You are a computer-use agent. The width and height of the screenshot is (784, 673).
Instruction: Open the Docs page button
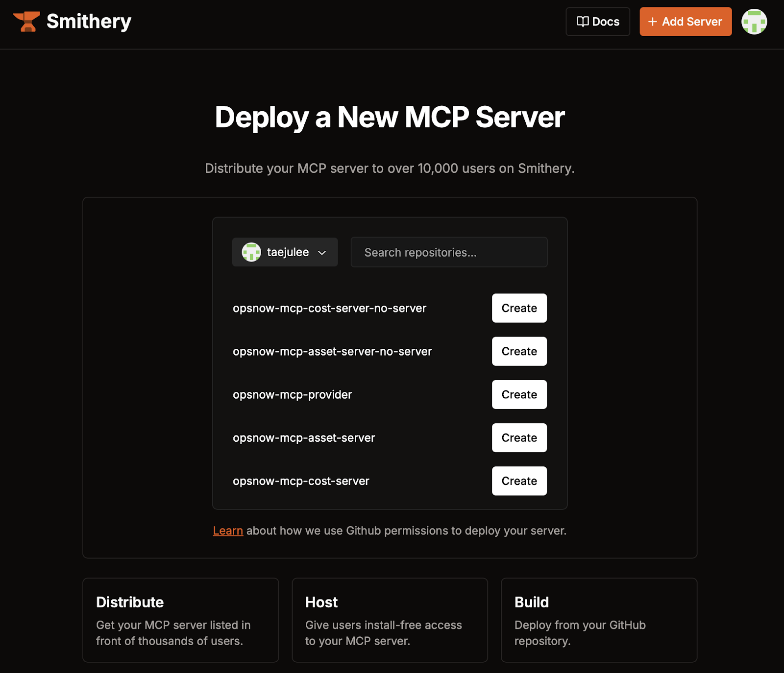598,22
